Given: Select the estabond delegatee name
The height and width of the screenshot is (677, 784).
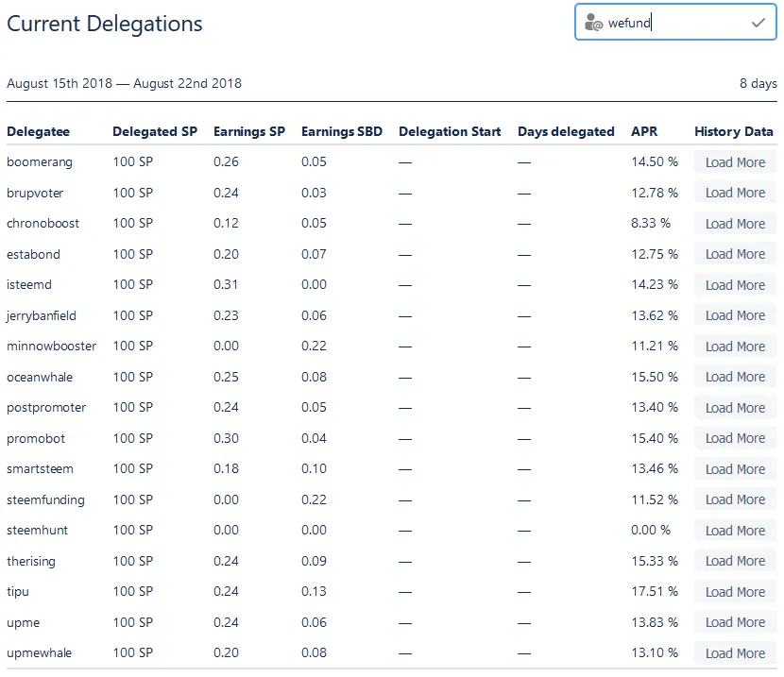Looking at the screenshot, I should click(x=33, y=254).
